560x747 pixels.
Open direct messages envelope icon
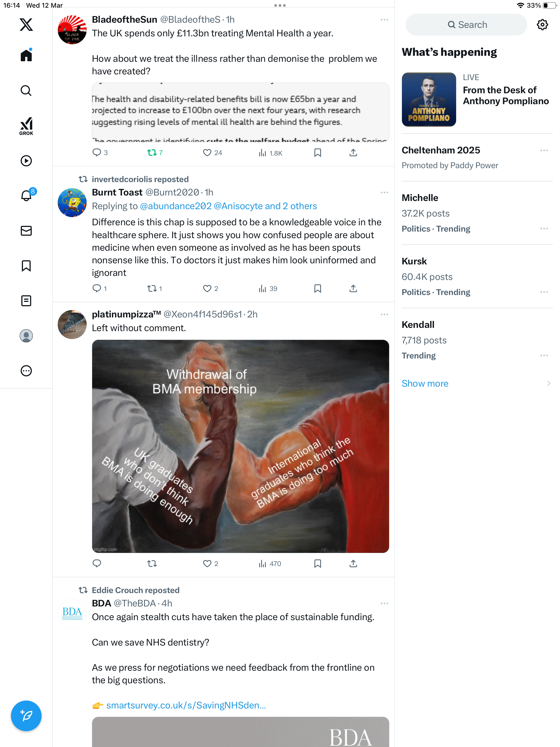pos(26,231)
